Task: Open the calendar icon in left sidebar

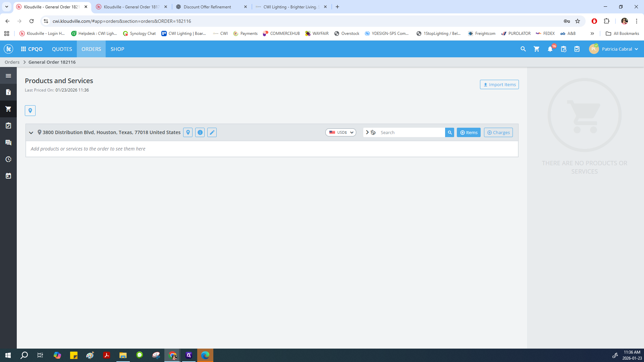Action: tap(8, 176)
